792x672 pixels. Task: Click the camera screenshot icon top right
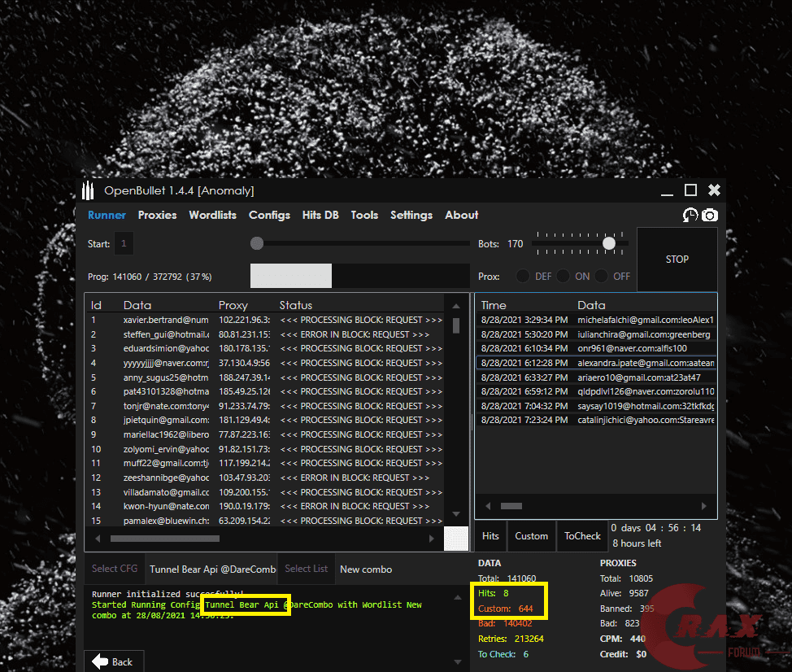pos(709,215)
